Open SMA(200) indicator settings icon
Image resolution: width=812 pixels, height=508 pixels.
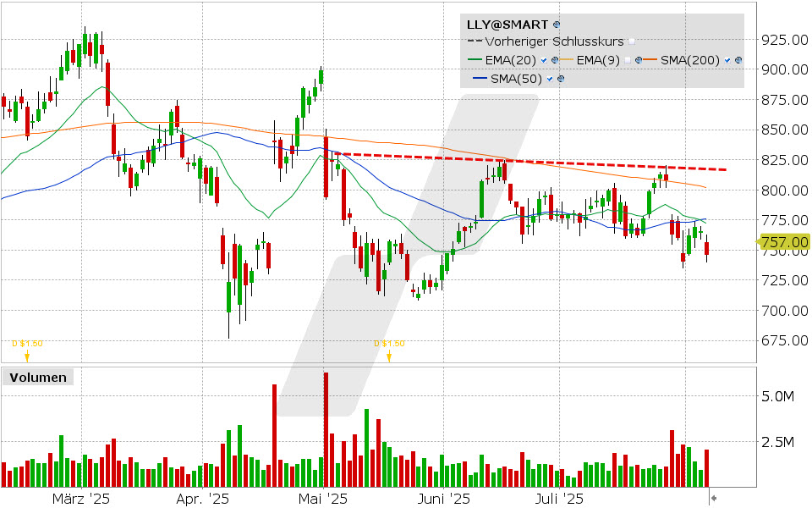[738, 60]
